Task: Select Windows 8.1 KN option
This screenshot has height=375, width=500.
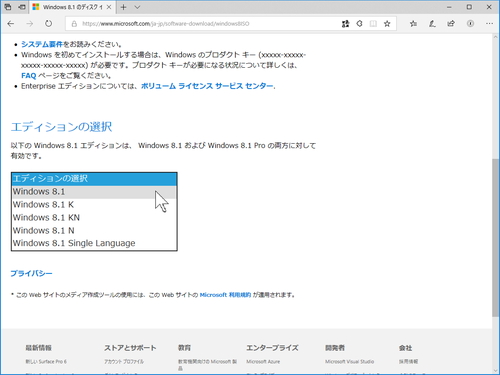Action: click(x=94, y=218)
